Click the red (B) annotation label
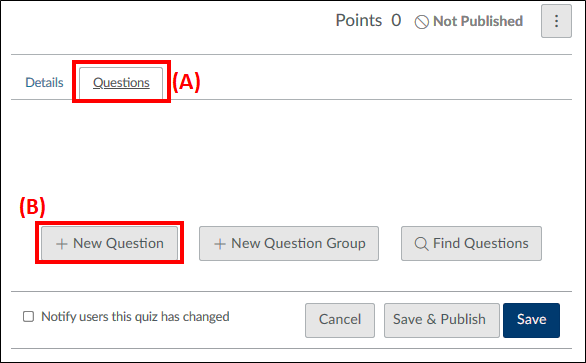Screen dimensions: 586x363 [33, 207]
